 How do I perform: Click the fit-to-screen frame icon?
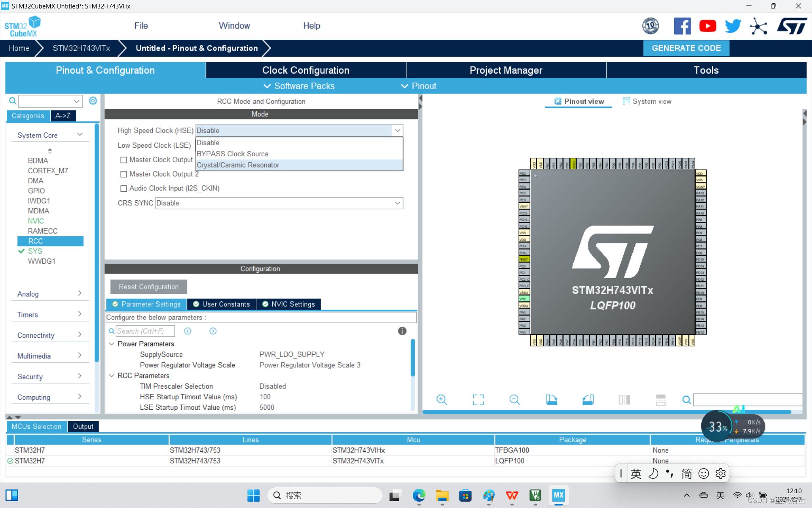[478, 400]
